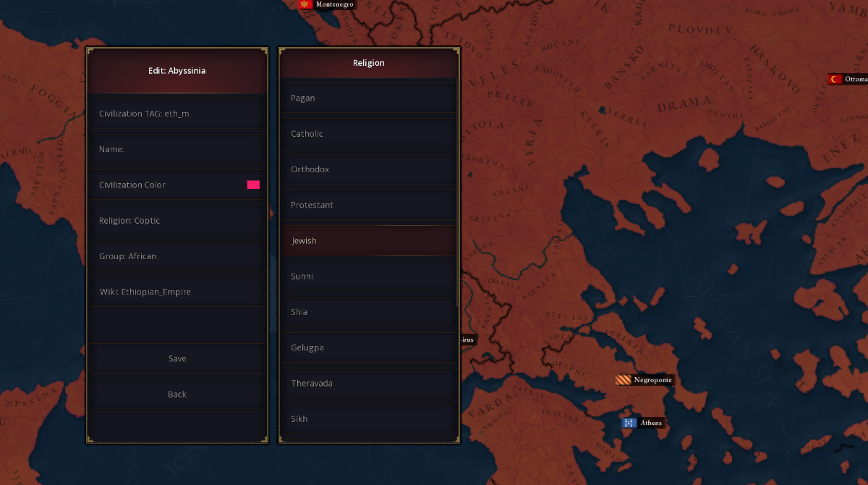The image size is (868, 485).
Task: Select Catholic in the Religion list
Action: pyautogui.click(x=369, y=133)
